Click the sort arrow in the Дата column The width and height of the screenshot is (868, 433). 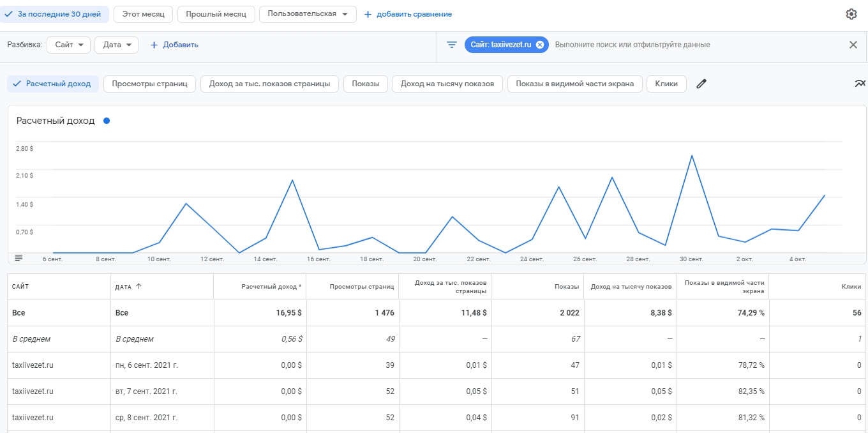(x=138, y=287)
